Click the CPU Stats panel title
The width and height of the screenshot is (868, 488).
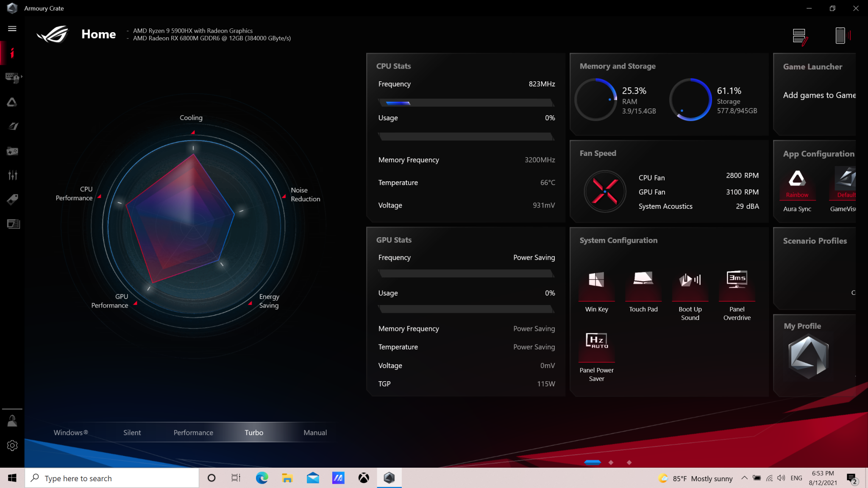(393, 66)
